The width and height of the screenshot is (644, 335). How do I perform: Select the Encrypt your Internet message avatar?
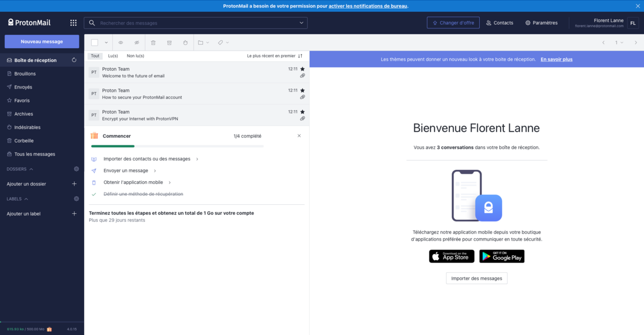point(94,115)
